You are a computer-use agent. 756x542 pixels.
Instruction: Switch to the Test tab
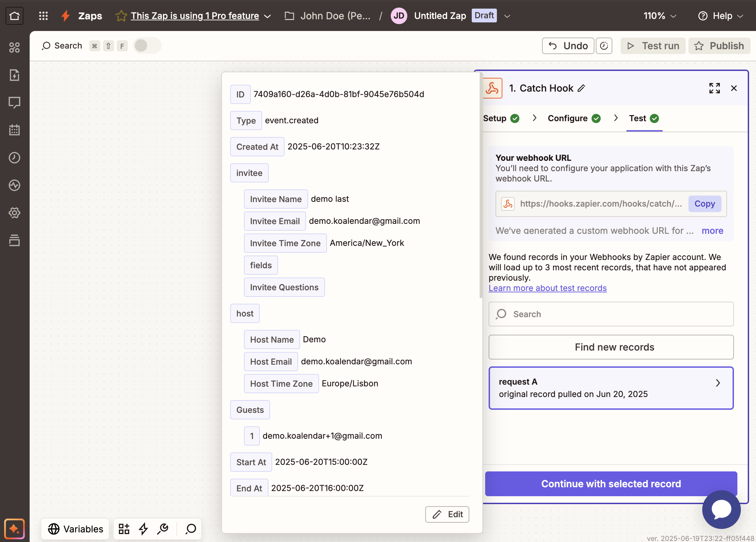click(644, 118)
